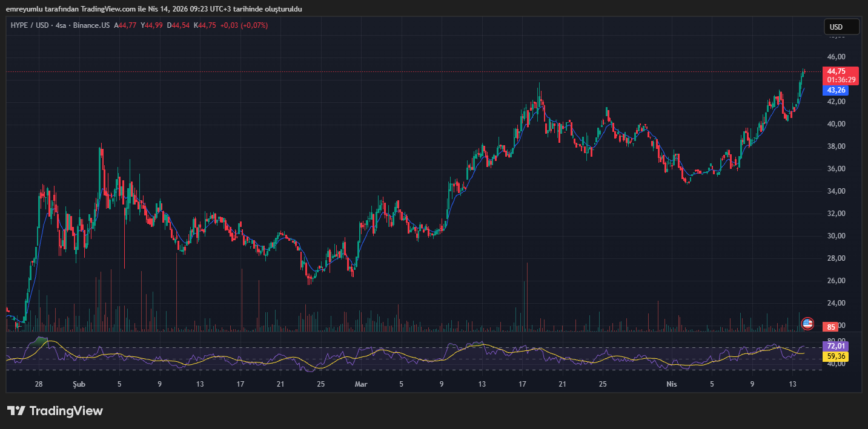868x429 pixels.
Task: Click the tallest red volume bar
Action: click(527, 296)
